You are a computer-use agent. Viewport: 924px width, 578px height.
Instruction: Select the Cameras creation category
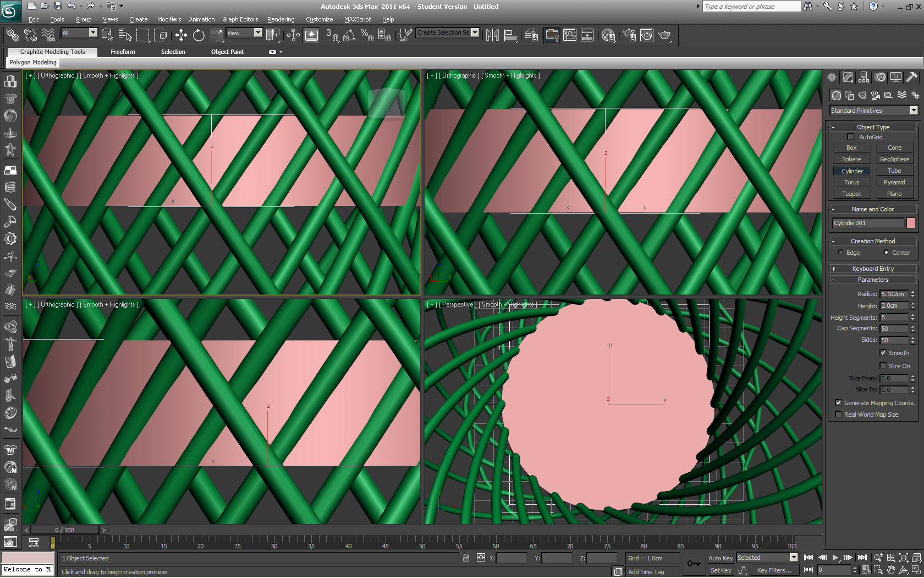pos(876,95)
